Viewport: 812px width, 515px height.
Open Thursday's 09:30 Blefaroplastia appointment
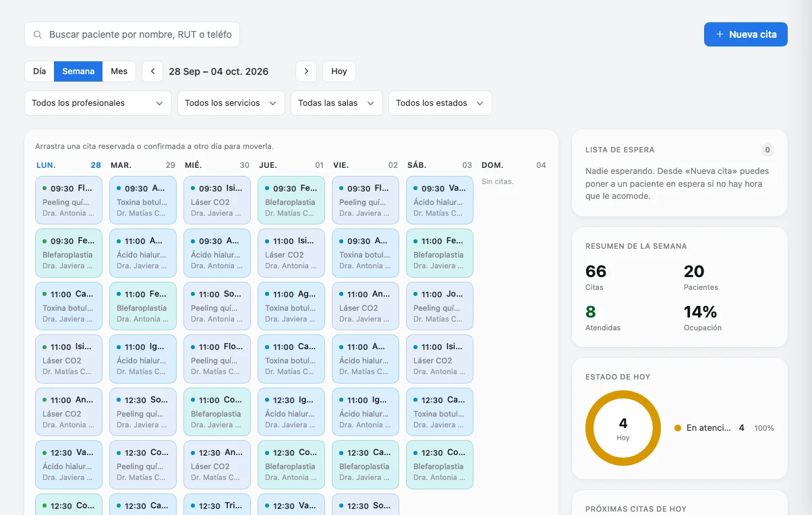pos(291,200)
